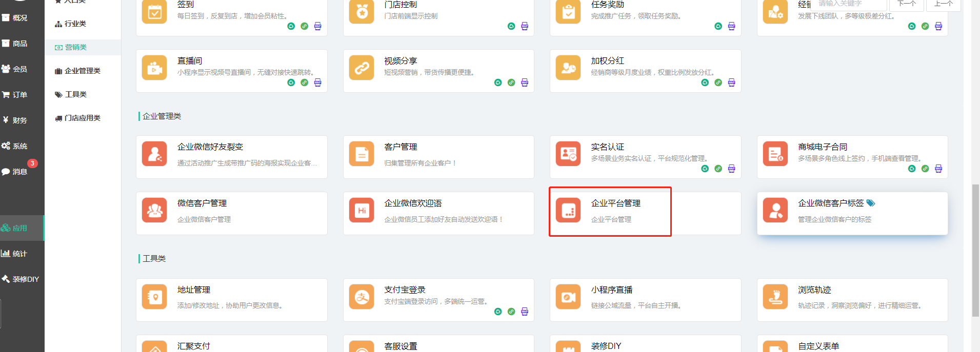Open 消息 with notification badge
This screenshot has height=352, width=980.
click(x=19, y=172)
